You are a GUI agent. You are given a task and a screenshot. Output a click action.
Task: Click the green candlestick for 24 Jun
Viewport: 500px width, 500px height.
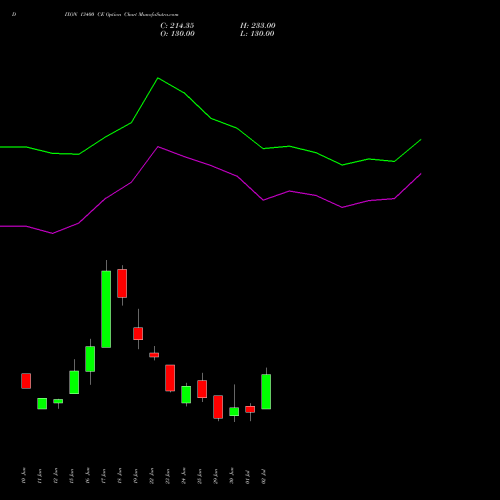pyautogui.click(x=186, y=394)
